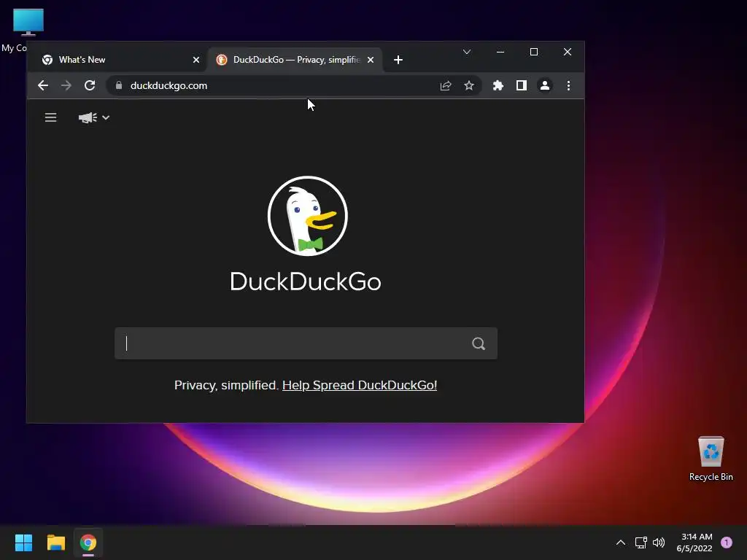Select the DuckDuckGo tab
This screenshot has width=747, height=560.
295,60
